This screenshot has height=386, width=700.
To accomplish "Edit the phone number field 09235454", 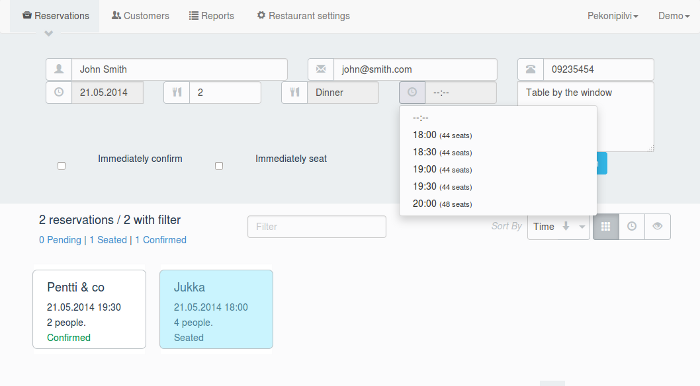I will point(599,69).
